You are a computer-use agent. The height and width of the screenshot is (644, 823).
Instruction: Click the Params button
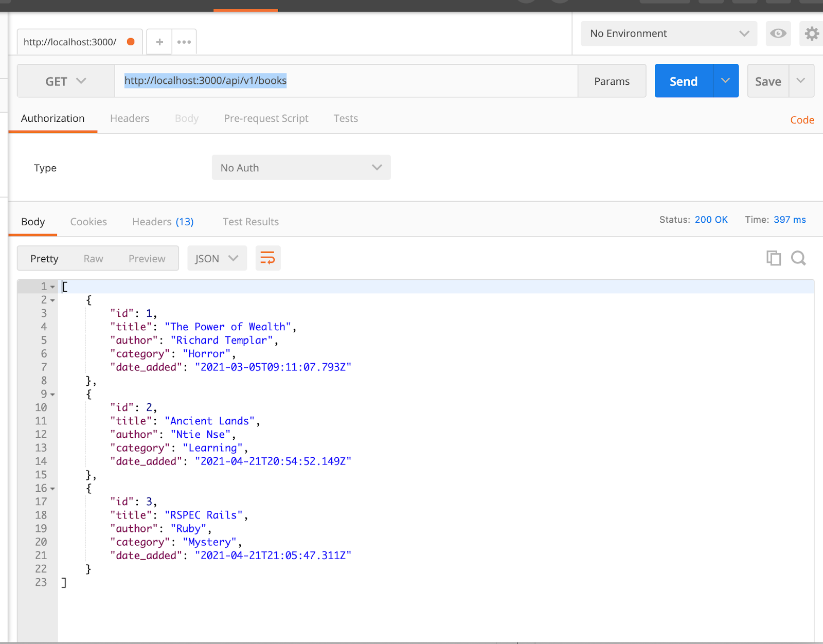(x=612, y=81)
